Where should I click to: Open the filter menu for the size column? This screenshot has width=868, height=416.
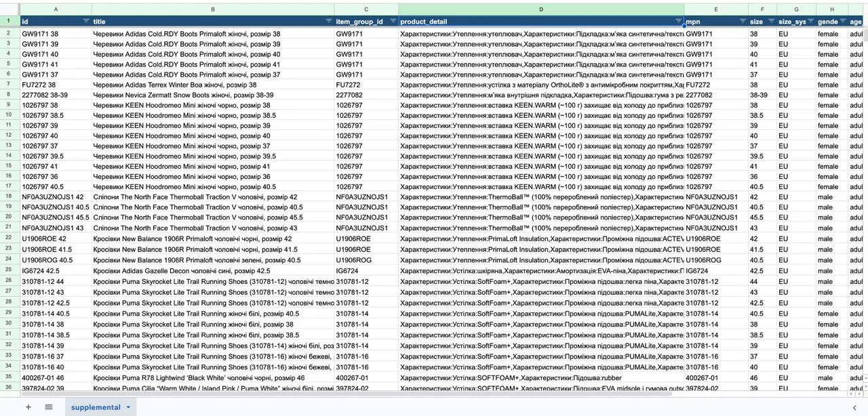coord(771,21)
